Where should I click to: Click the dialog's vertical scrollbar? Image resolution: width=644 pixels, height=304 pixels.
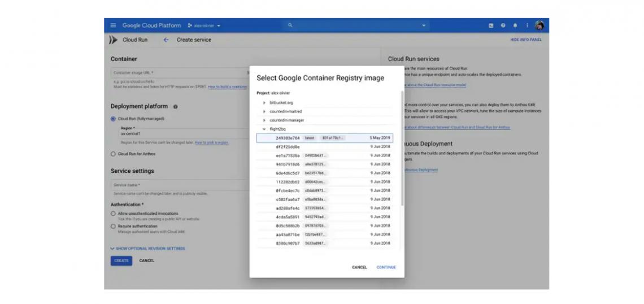tap(402, 147)
